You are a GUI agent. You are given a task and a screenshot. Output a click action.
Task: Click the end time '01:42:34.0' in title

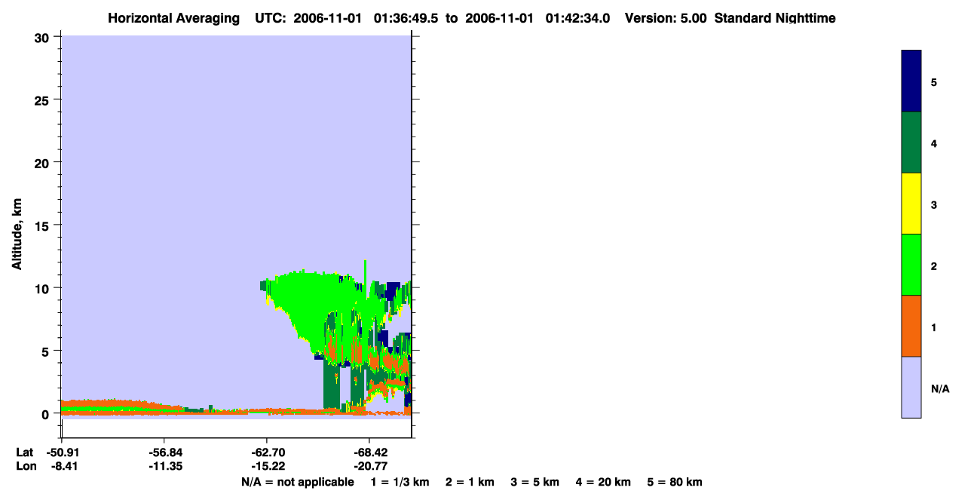point(577,18)
